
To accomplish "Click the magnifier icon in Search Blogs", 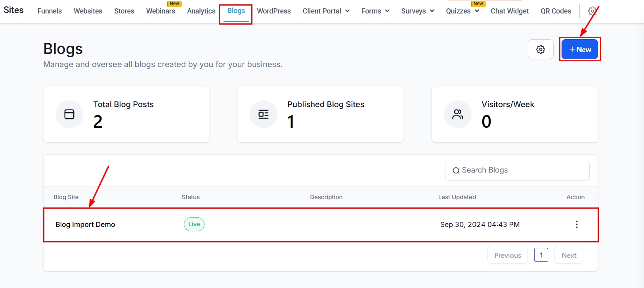I will pos(456,171).
